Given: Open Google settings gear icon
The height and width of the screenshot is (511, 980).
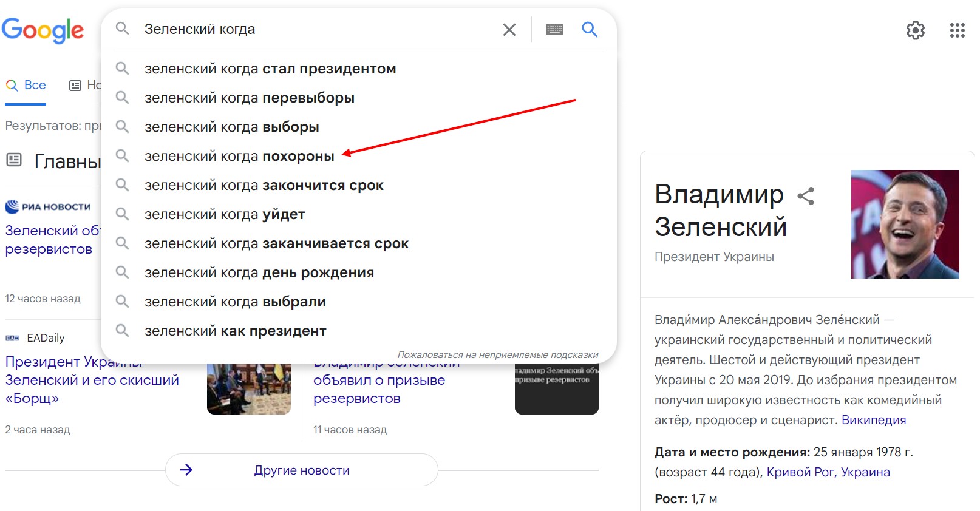Looking at the screenshot, I should (916, 30).
